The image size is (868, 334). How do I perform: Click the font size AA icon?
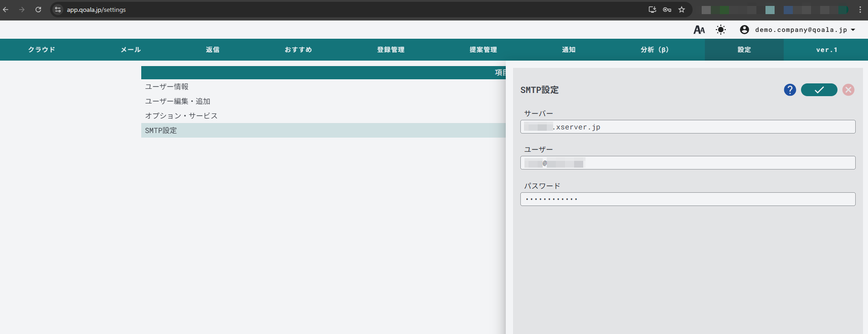pos(699,30)
